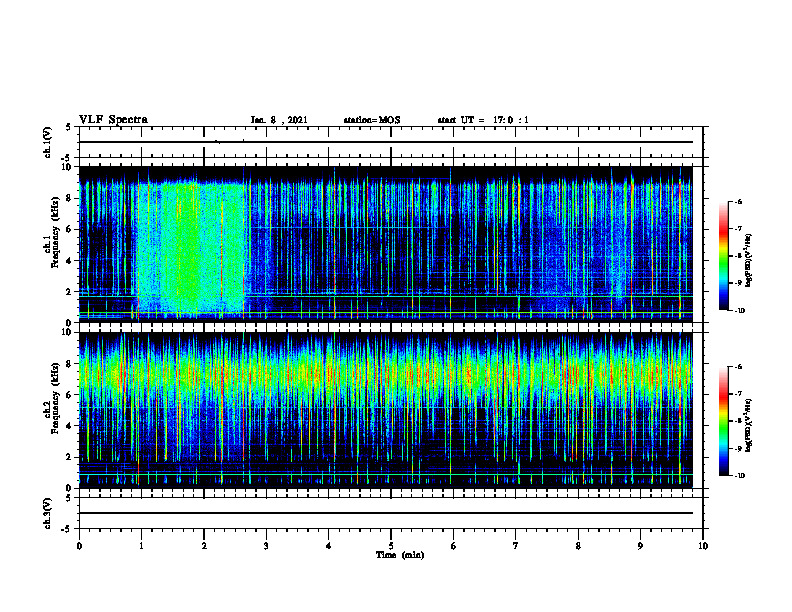Image resolution: width=792 pixels, height=612 pixels.
Task: Click the "6" kHz tick on ch.1 spectrogram
Action: [70, 229]
